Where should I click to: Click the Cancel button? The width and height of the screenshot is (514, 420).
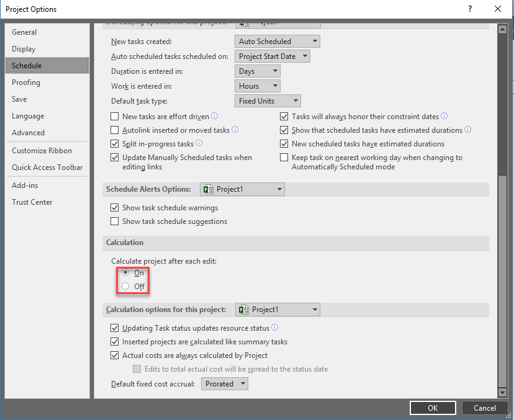pos(485,408)
